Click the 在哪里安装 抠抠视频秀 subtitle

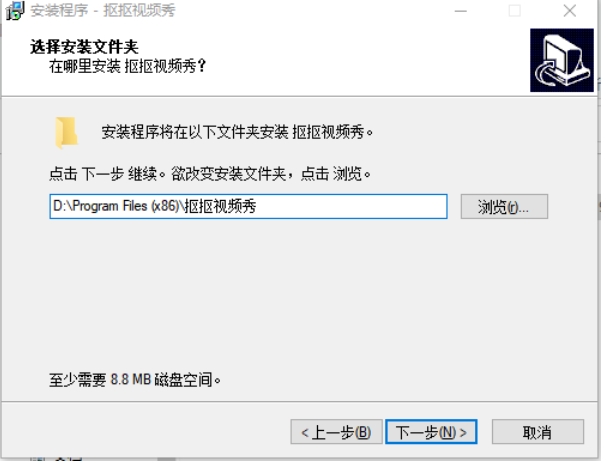pos(128,66)
